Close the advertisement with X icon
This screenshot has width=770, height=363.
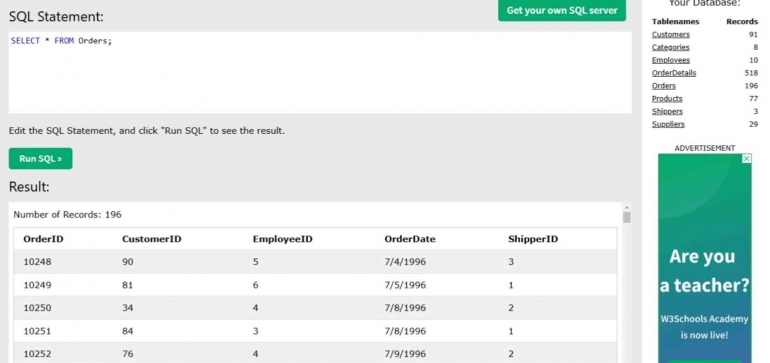point(746,158)
